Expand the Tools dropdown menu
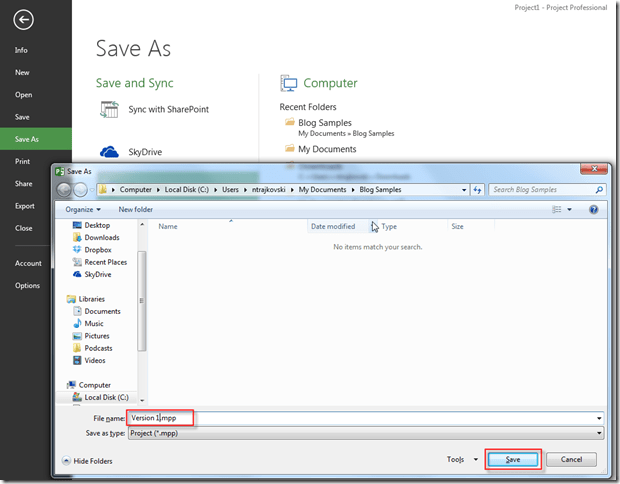The height and width of the screenshot is (484, 620). (x=459, y=460)
